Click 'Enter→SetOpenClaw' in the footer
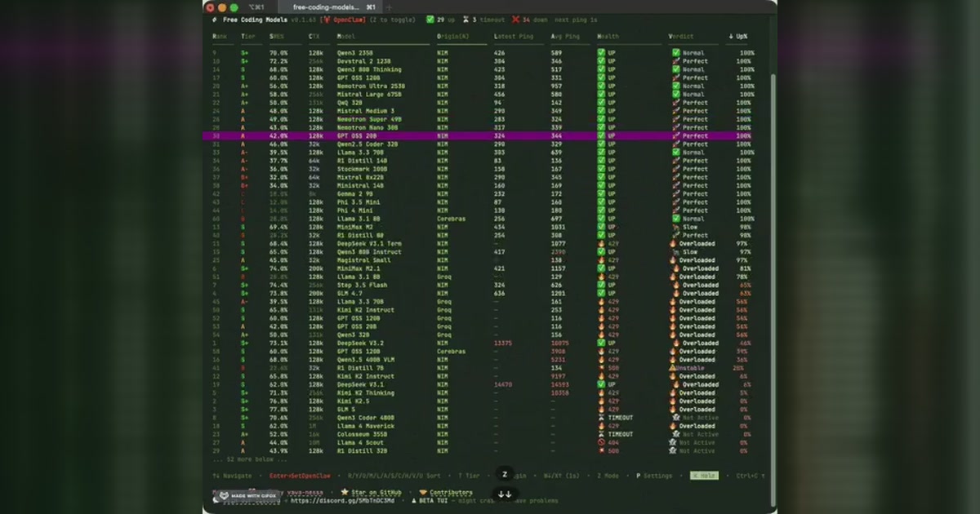 pyautogui.click(x=300, y=476)
